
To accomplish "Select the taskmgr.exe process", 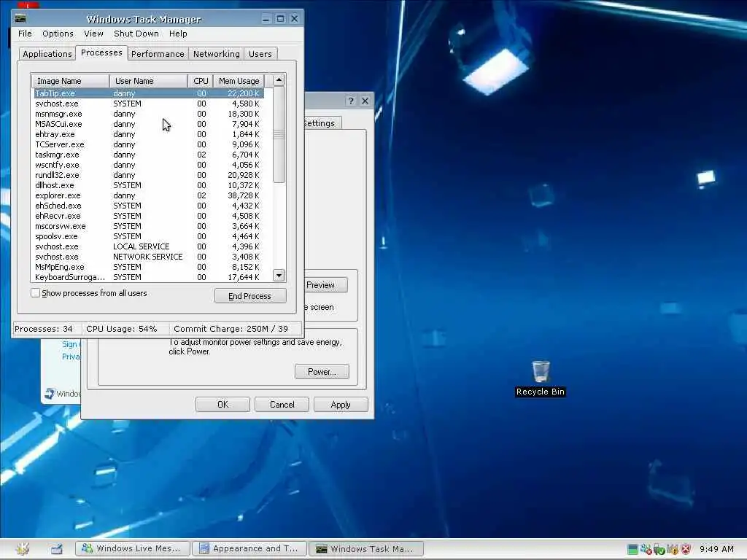I will click(148, 155).
